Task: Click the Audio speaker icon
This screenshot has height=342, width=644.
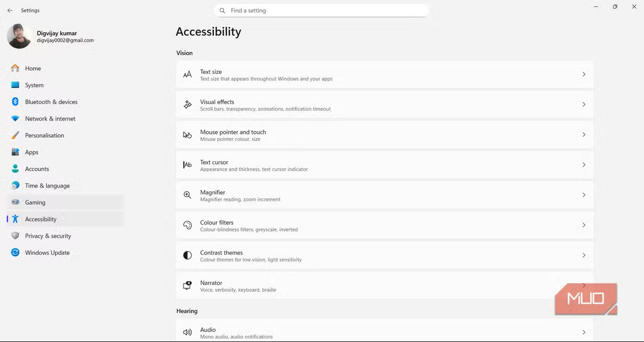Action: point(187,332)
